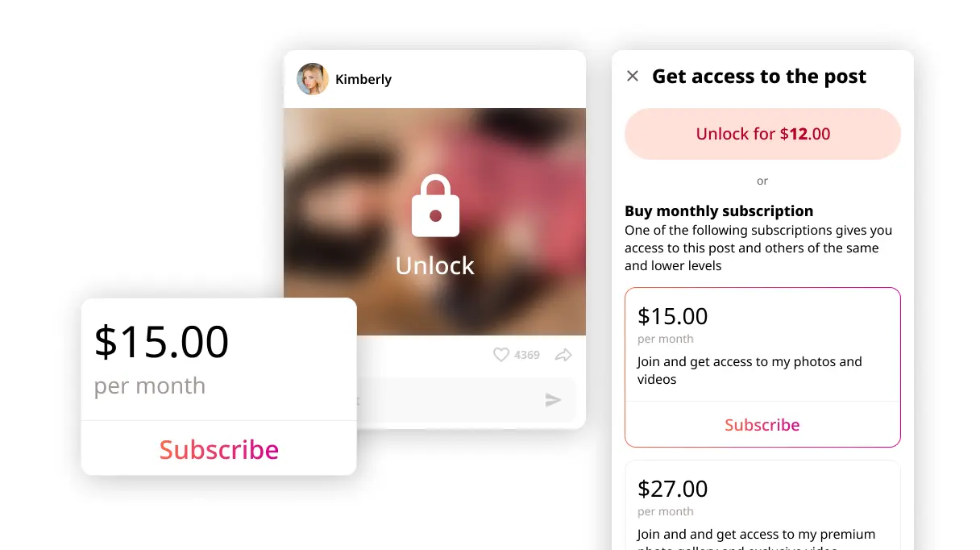This screenshot has width=980, height=550.
Task: Click the Unlock text on blurred image
Action: (x=435, y=265)
